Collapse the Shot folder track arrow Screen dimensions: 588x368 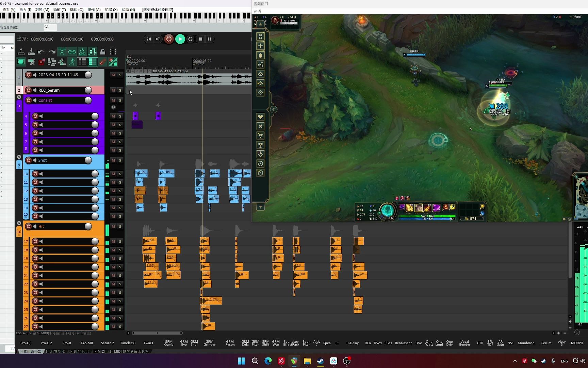(x=19, y=157)
